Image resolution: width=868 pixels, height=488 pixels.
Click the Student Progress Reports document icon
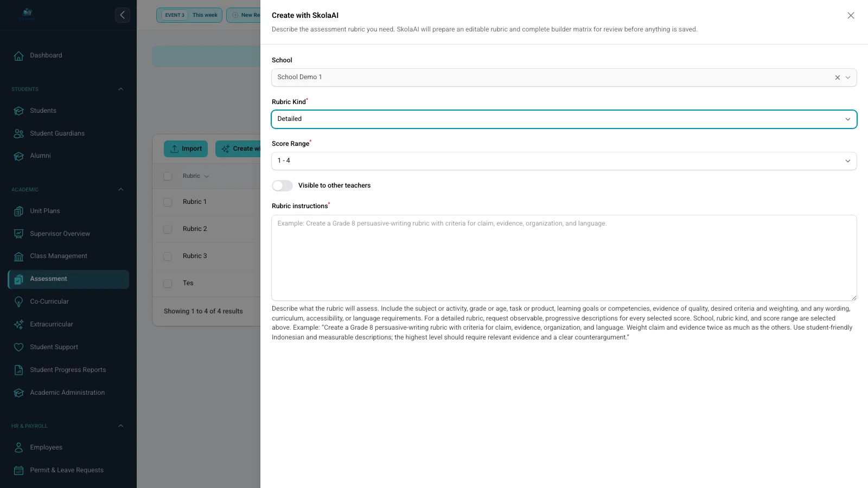(x=19, y=370)
